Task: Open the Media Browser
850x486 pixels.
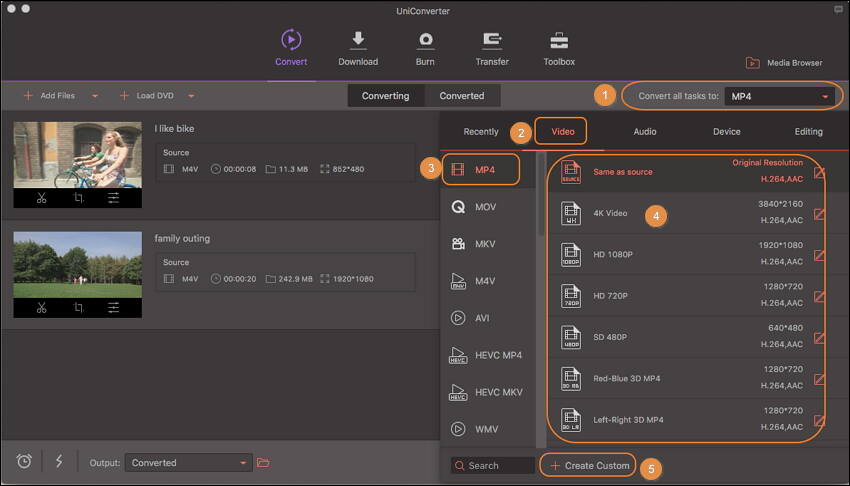Action: coord(784,63)
